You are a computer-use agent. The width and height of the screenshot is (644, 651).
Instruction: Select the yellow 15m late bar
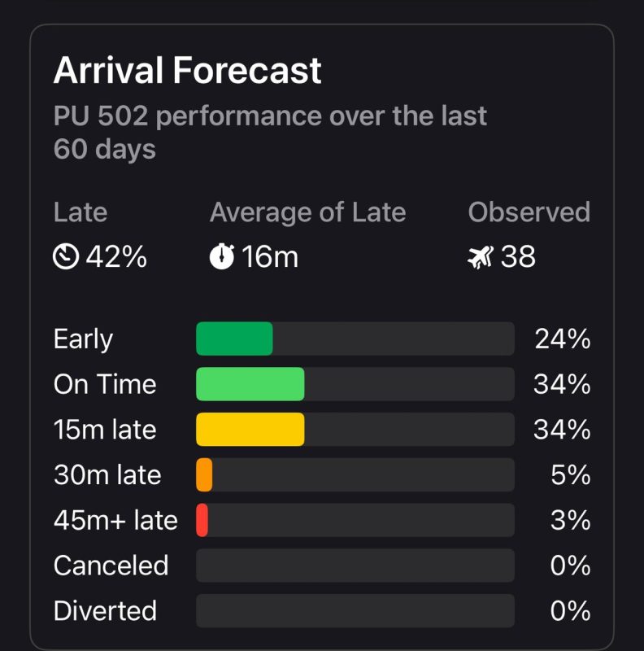(x=250, y=430)
